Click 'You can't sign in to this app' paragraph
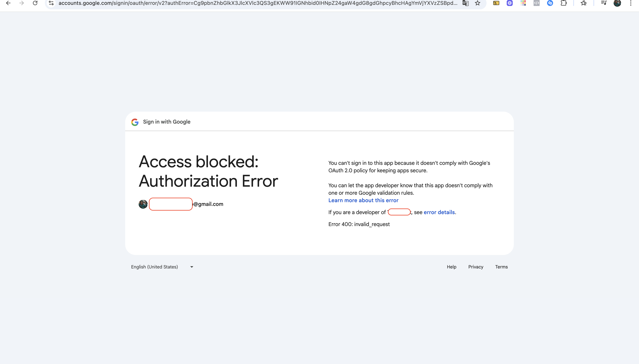Viewport: 639px width, 364px height. tap(409, 167)
